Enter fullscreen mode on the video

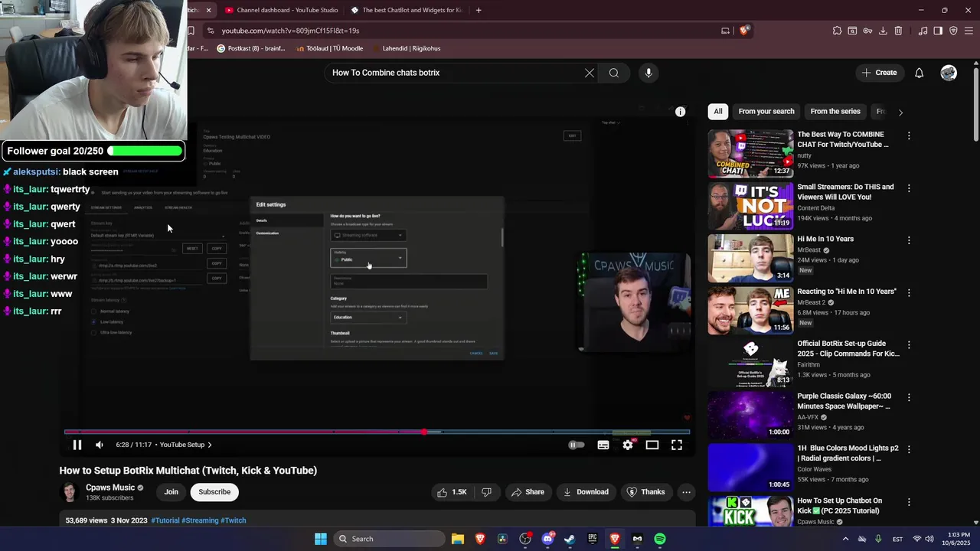677,445
